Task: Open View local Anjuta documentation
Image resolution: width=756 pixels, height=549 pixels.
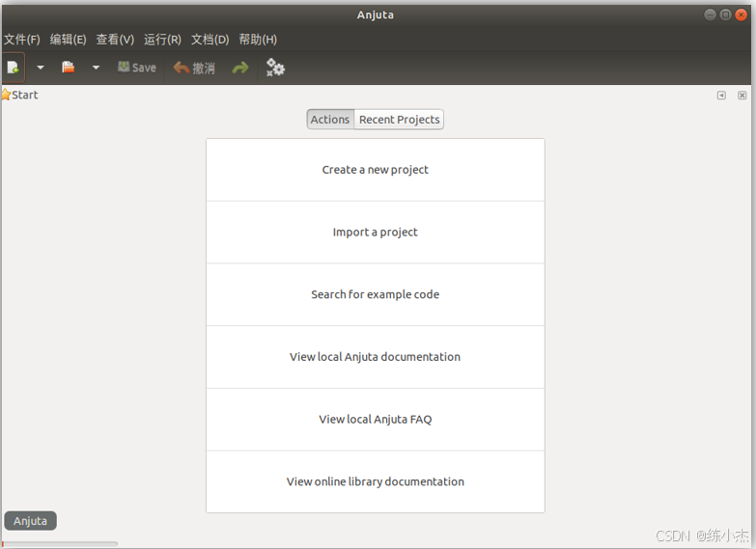Action: point(376,357)
